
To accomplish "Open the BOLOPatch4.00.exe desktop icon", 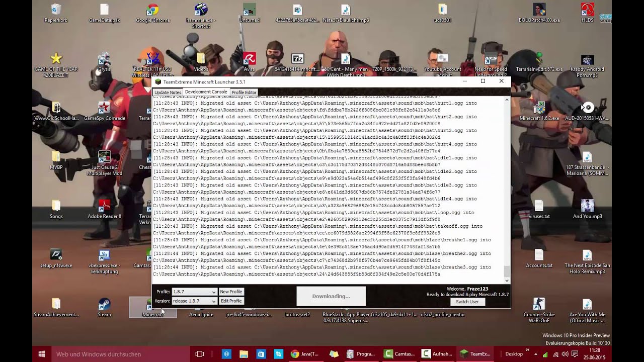I will click(539, 13).
